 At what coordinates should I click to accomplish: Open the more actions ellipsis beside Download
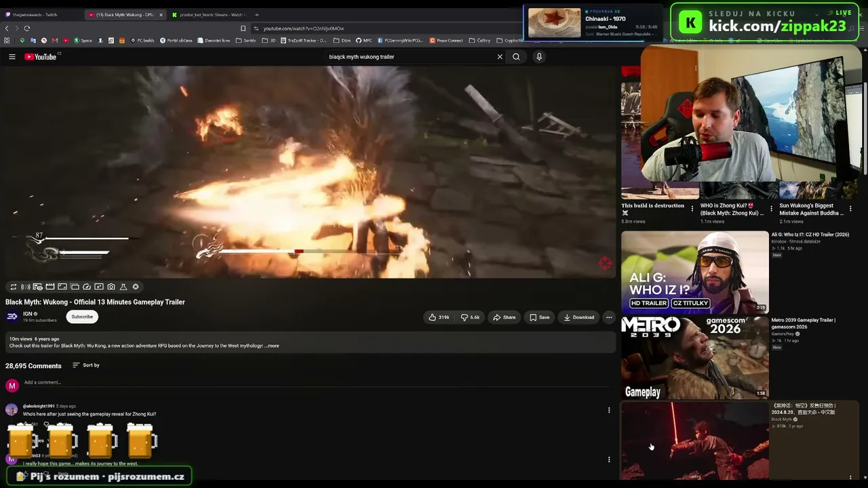coord(609,317)
